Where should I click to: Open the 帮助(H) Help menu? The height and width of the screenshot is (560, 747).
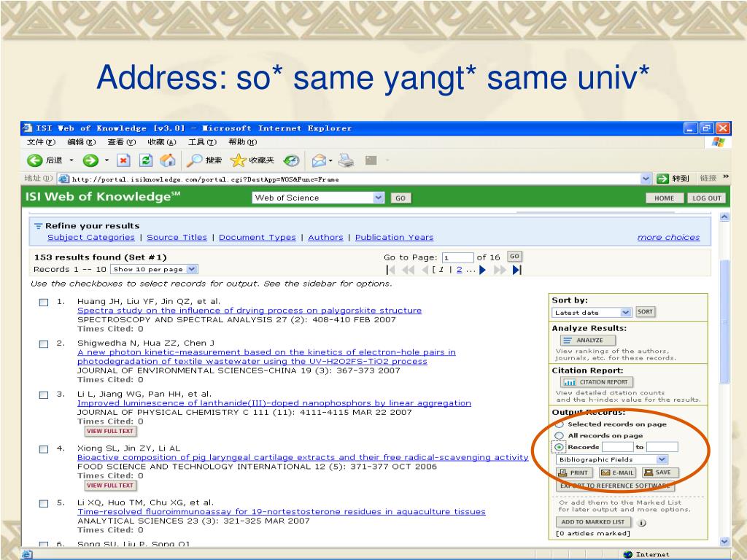click(242, 142)
